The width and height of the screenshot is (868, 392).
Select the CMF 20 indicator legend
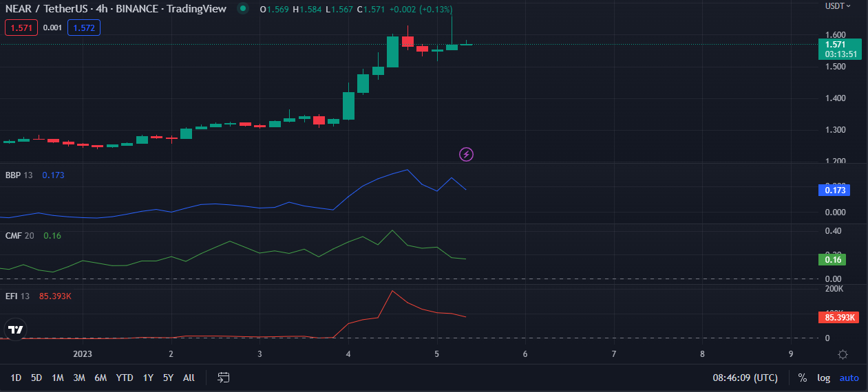tap(19, 236)
